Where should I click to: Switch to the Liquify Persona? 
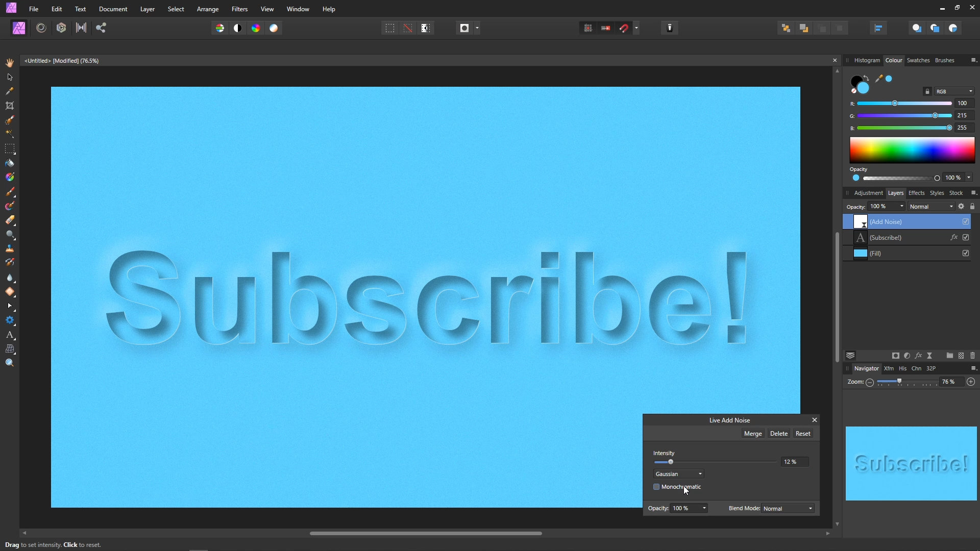41,28
